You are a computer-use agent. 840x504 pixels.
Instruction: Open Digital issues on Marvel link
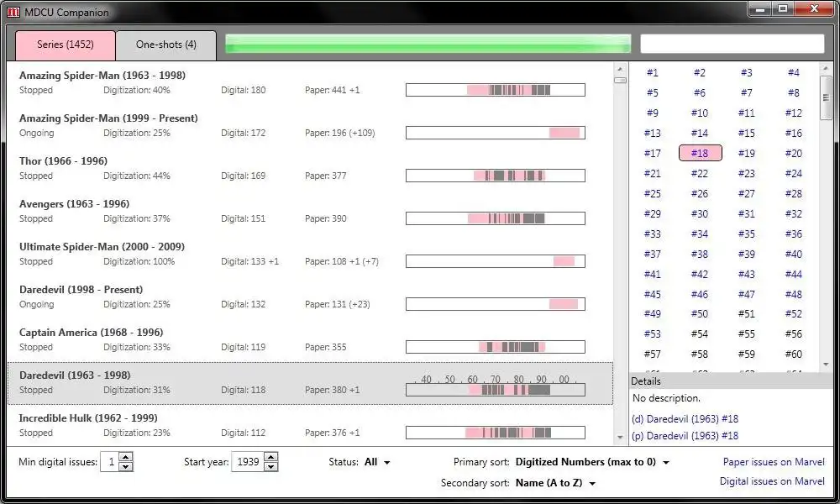(772, 481)
